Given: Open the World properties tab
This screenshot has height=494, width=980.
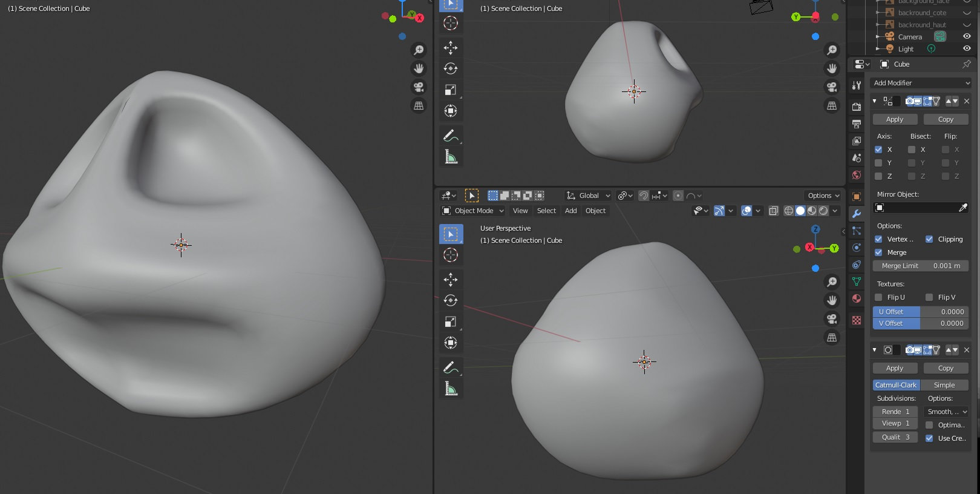Looking at the screenshot, I should click(857, 175).
